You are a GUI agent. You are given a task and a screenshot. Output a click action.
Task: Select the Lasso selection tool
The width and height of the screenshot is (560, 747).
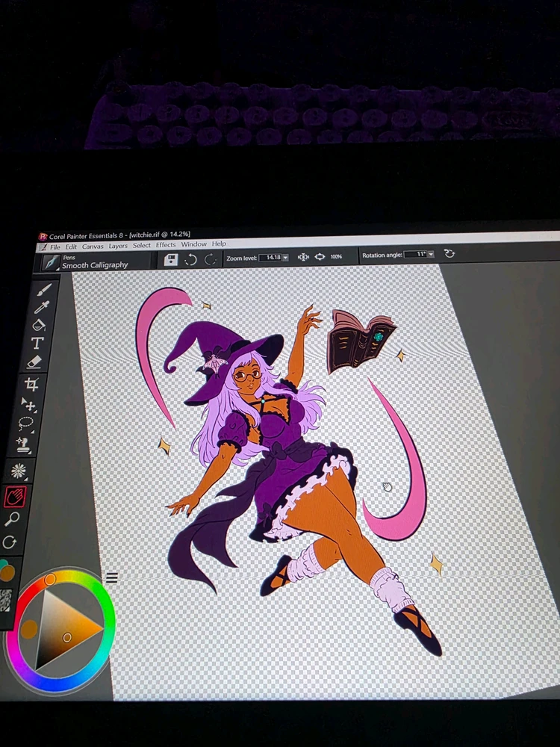point(25,424)
